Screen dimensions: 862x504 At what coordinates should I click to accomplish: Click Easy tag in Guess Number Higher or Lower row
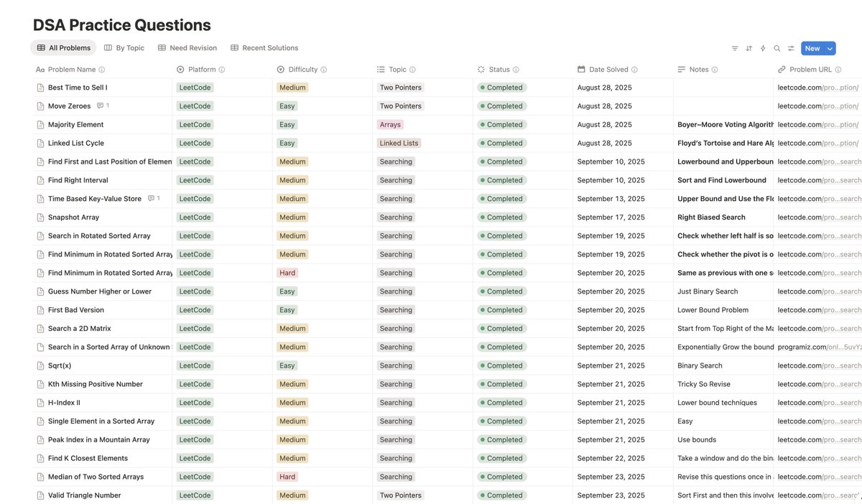(287, 291)
